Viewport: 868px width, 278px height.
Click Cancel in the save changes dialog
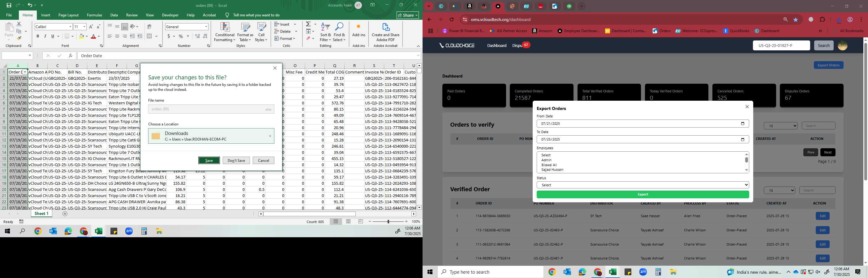point(264,161)
